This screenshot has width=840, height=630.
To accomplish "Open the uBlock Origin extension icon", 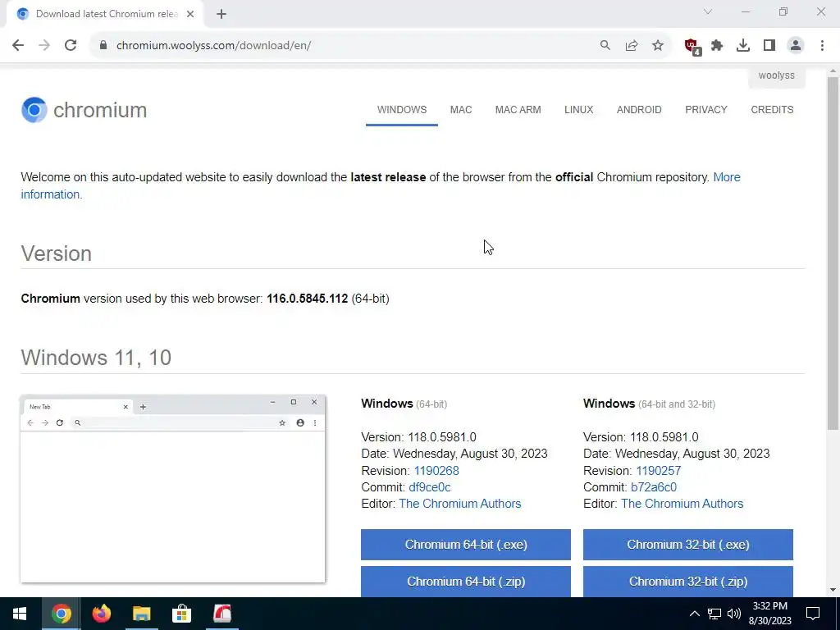I will point(692,46).
